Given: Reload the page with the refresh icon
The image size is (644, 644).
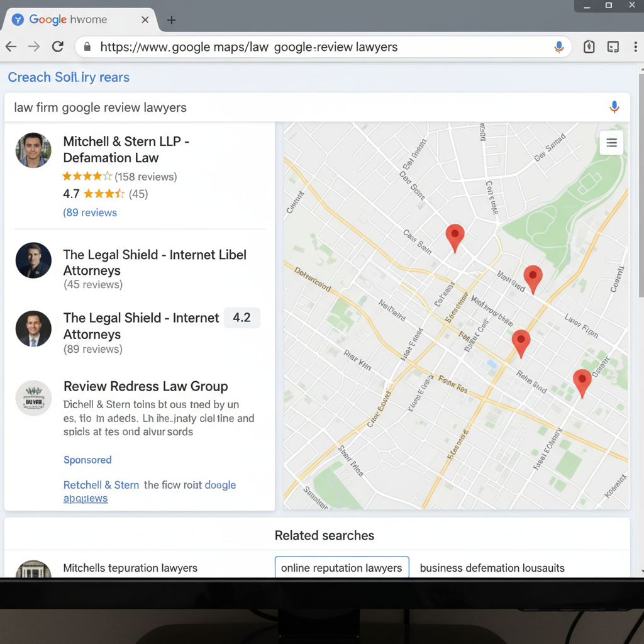Looking at the screenshot, I should tap(58, 47).
